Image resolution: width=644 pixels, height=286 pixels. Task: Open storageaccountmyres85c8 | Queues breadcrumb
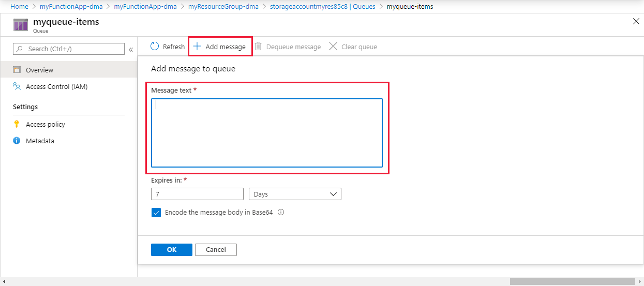323,7
